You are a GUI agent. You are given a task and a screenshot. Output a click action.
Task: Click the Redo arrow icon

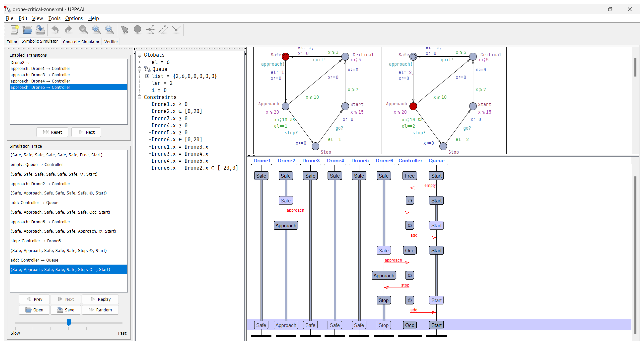click(68, 30)
